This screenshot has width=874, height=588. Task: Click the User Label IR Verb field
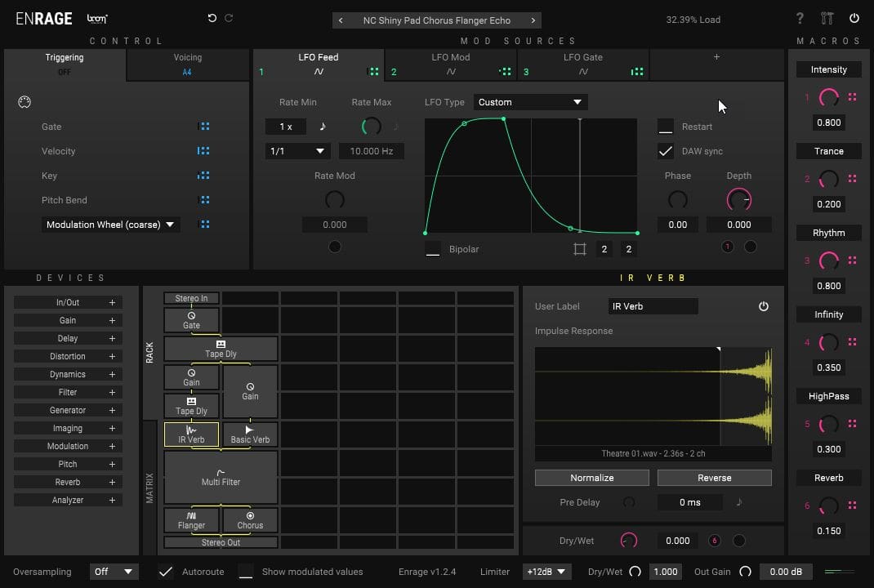click(x=653, y=306)
